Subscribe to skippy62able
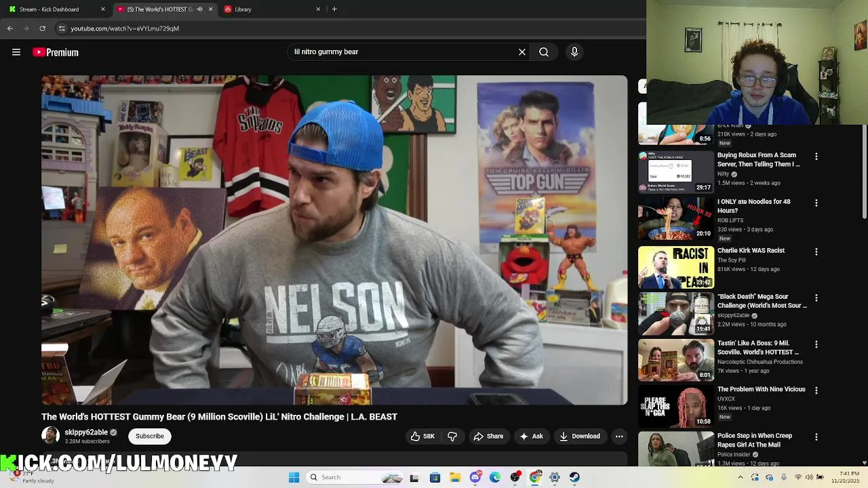868x488 pixels. point(150,436)
